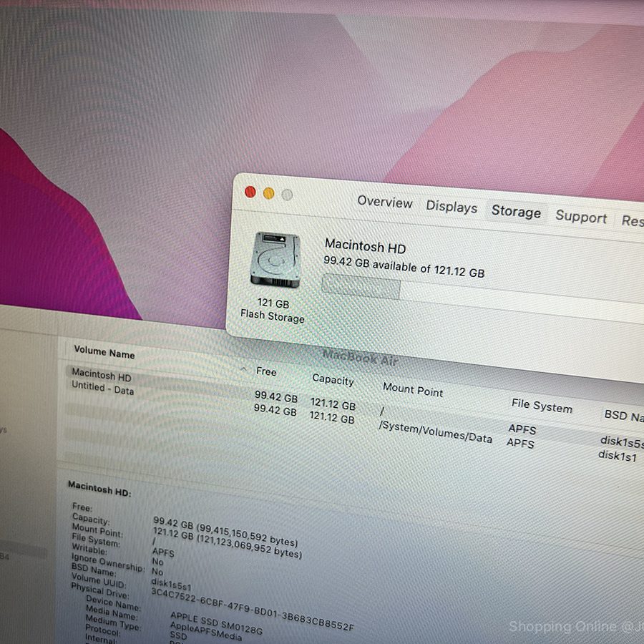Screen dimensions: 644x644
Task: Click the "BSD Name:" label in details pane
Action: click(x=94, y=570)
